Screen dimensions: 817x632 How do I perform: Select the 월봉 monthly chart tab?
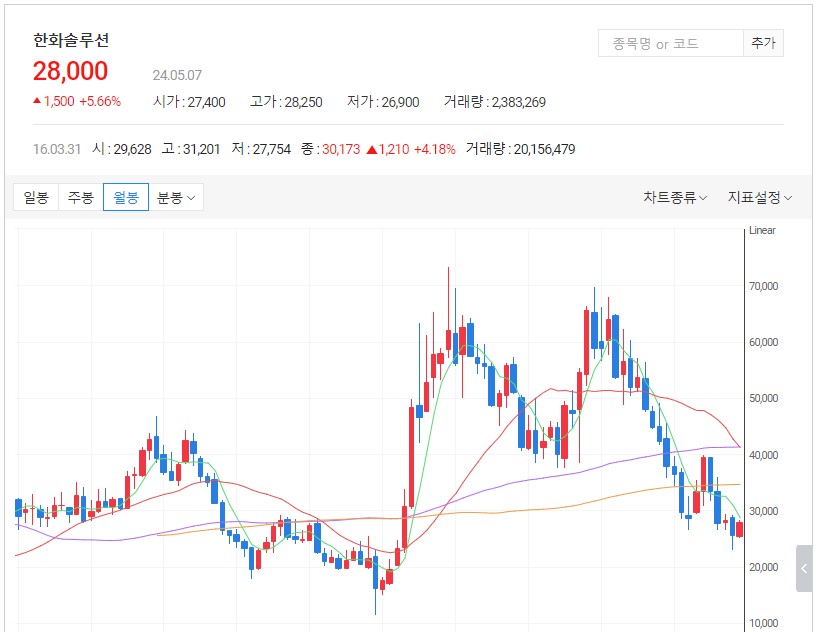(x=126, y=197)
